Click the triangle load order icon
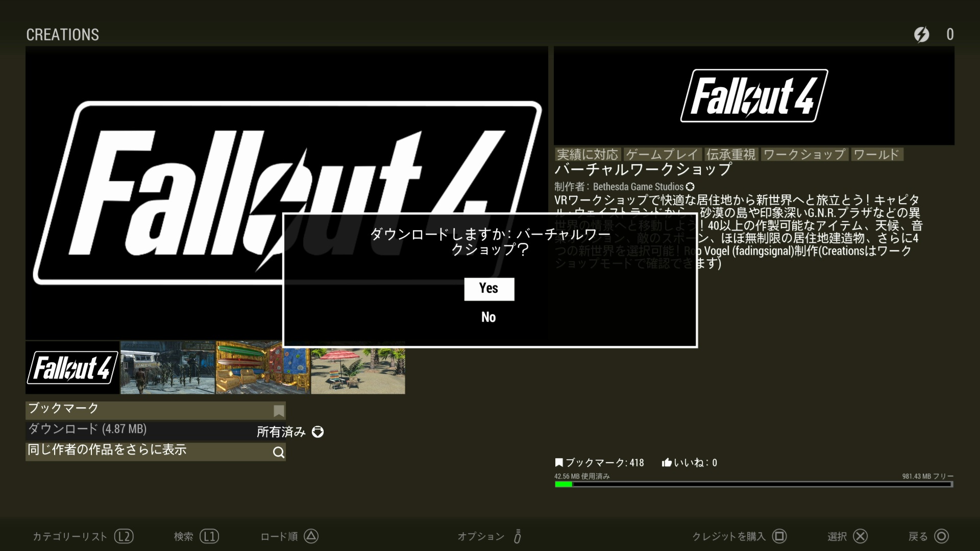Image resolution: width=980 pixels, height=551 pixels. [311, 536]
